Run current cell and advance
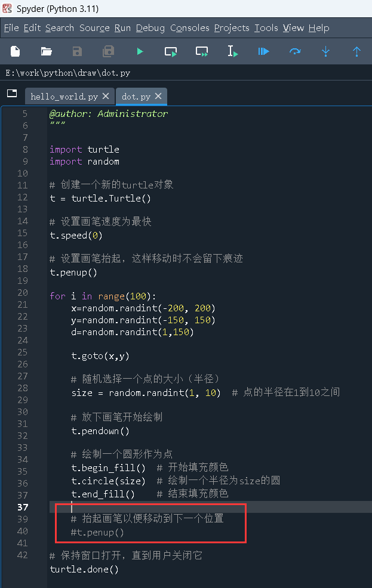 [201, 51]
